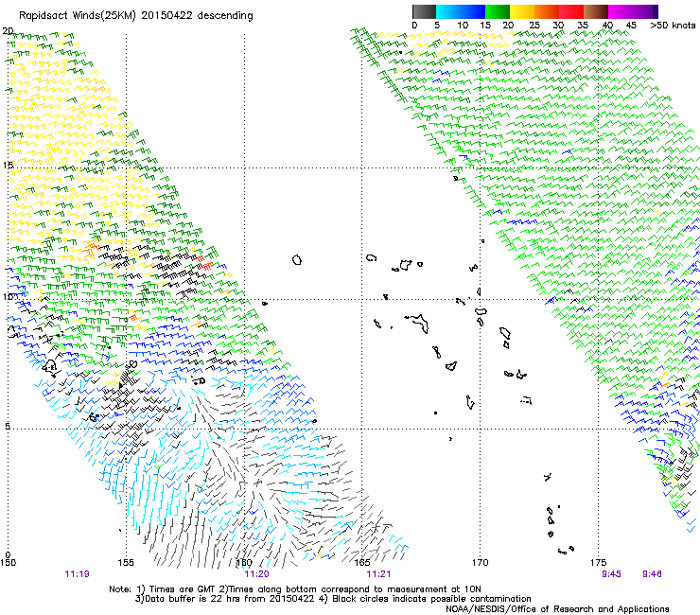This screenshot has width=700, height=615.
Task: Click the longitude axis label 170
Action: [x=480, y=562]
